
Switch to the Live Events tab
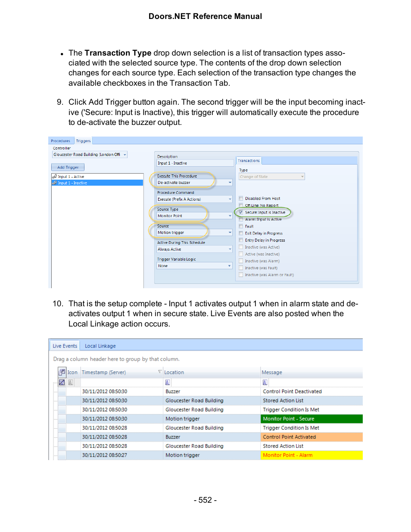point(65,346)
